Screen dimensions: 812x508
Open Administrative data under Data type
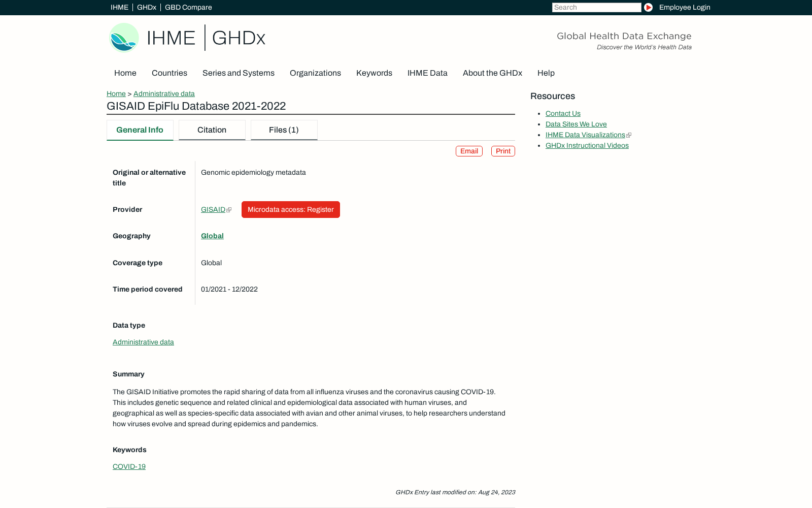(x=143, y=342)
